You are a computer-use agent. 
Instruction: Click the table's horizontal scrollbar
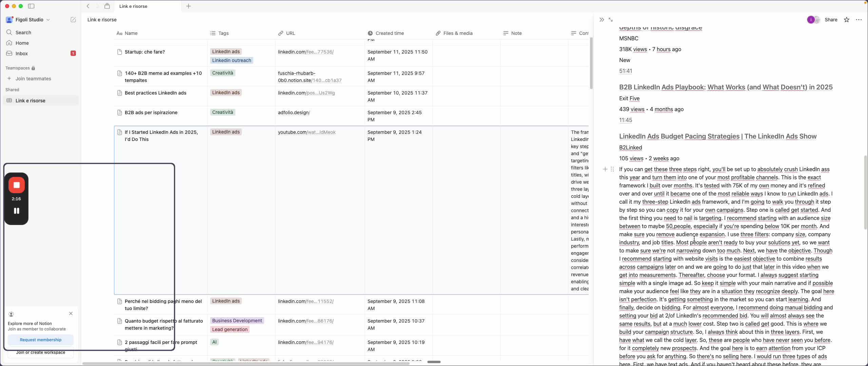246,364
